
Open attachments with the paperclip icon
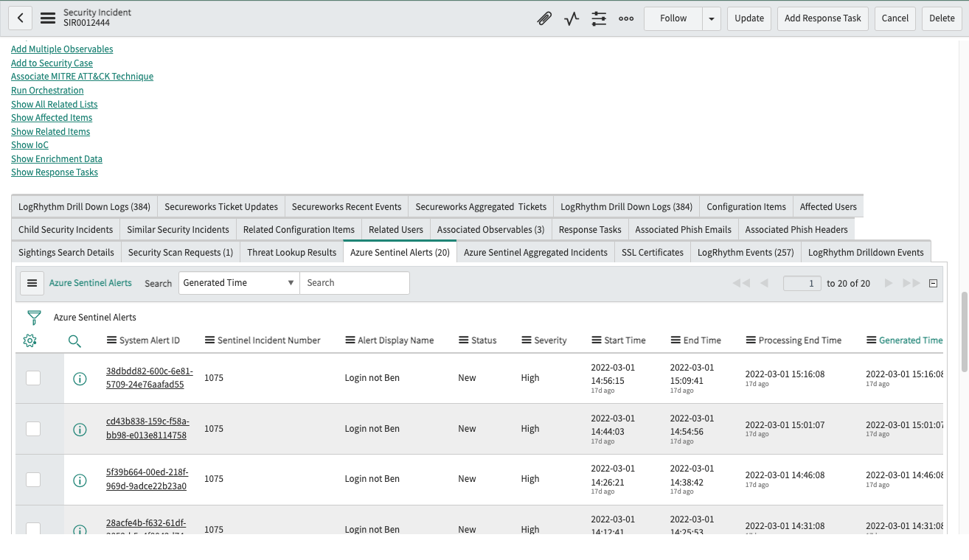click(544, 18)
